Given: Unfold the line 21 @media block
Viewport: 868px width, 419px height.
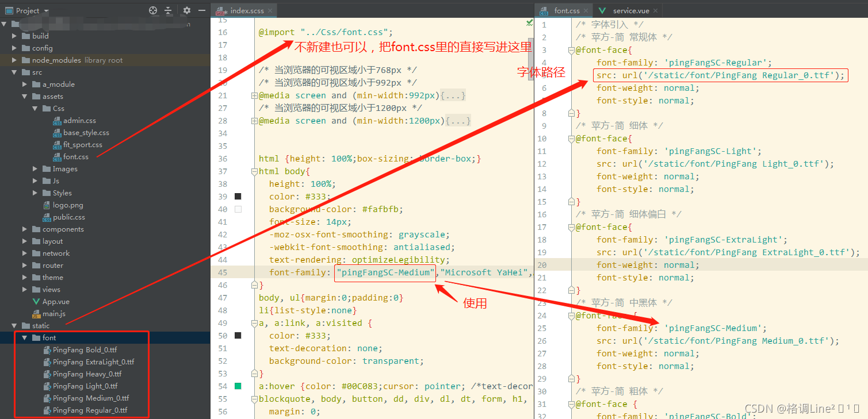Looking at the screenshot, I should point(254,95).
